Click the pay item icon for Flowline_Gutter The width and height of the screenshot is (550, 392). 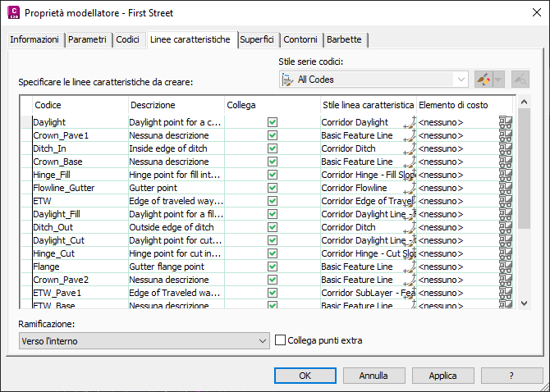tap(506, 188)
